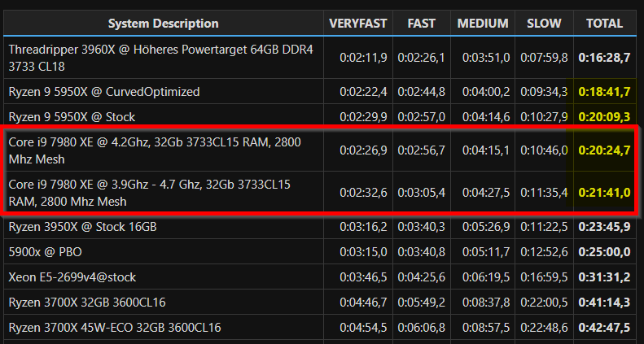This screenshot has width=644, height=344.
Task: Click VERYFAST value 0:04:46,7
Action: tap(363, 303)
